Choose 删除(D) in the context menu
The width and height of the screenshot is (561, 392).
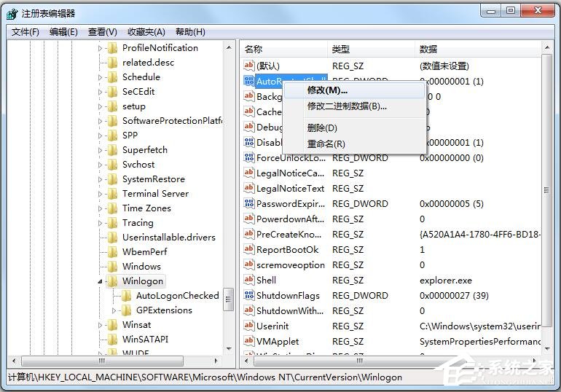(354, 128)
